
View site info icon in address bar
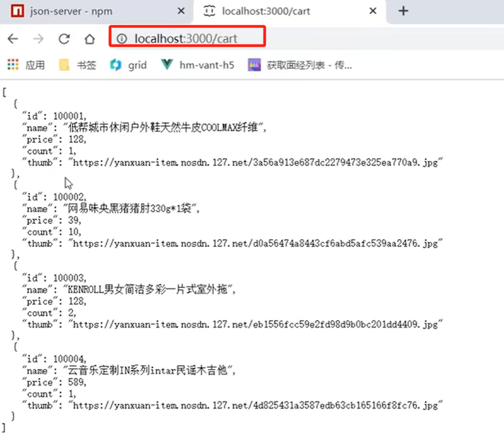pos(122,39)
